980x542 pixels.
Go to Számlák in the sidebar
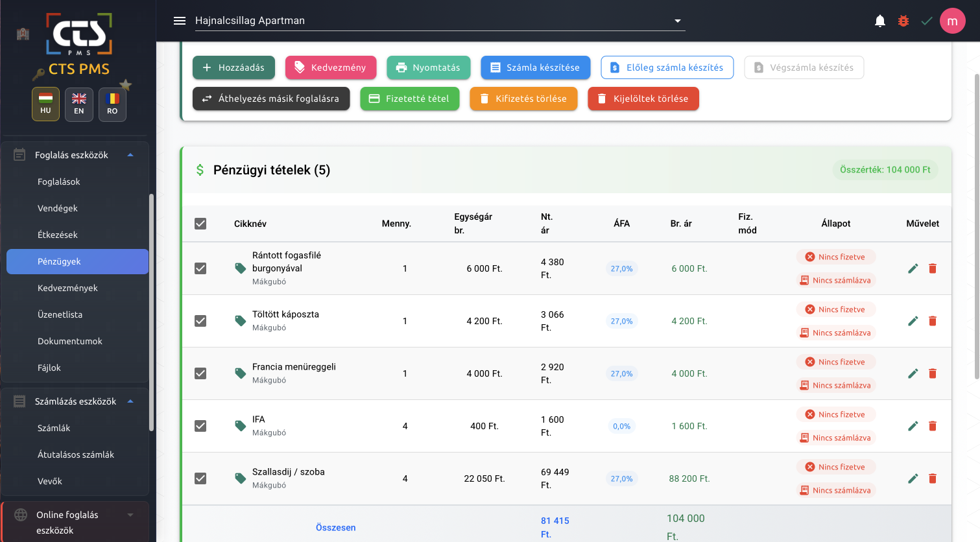54,428
